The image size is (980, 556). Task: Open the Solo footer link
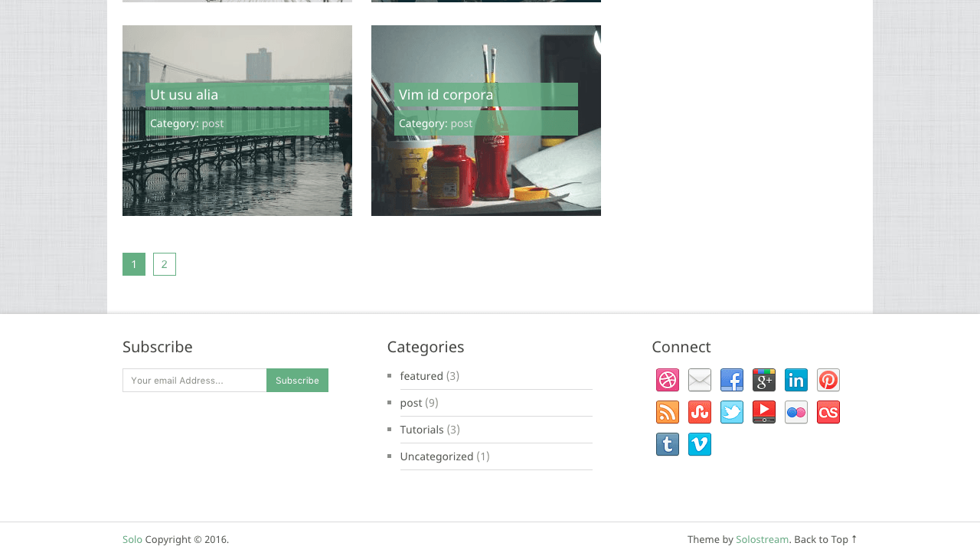(x=132, y=539)
